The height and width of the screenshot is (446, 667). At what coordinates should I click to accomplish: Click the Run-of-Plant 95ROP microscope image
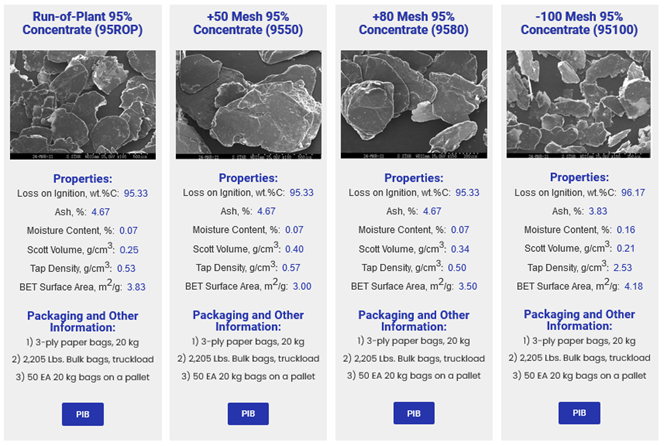pyautogui.click(x=83, y=105)
